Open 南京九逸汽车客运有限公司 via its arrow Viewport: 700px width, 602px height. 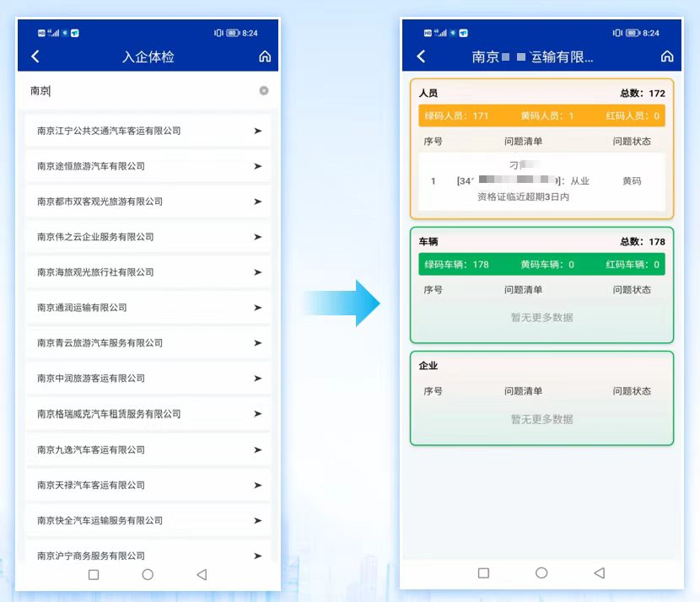pyautogui.click(x=257, y=450)
